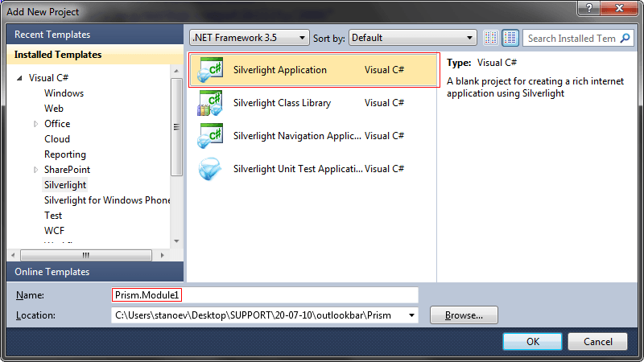Click the project Name text field

tap(265, 295)
